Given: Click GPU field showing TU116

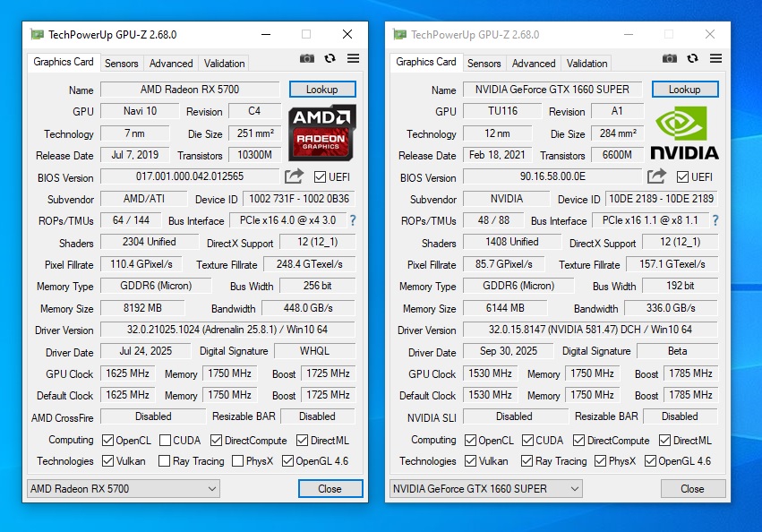Looking at the screenshot, I should point(502,111).
